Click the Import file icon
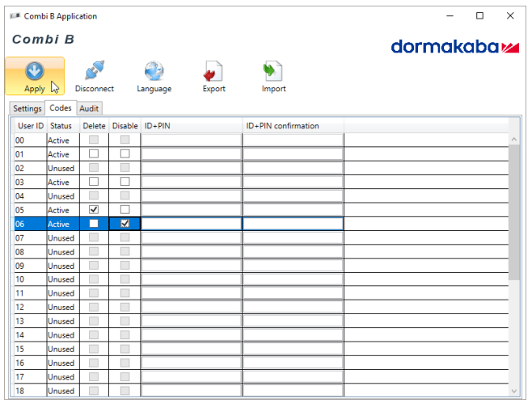 (273, 72)
